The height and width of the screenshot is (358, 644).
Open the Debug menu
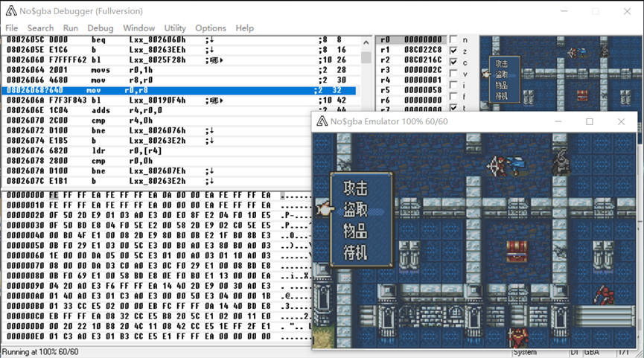(x=101, y=28)
